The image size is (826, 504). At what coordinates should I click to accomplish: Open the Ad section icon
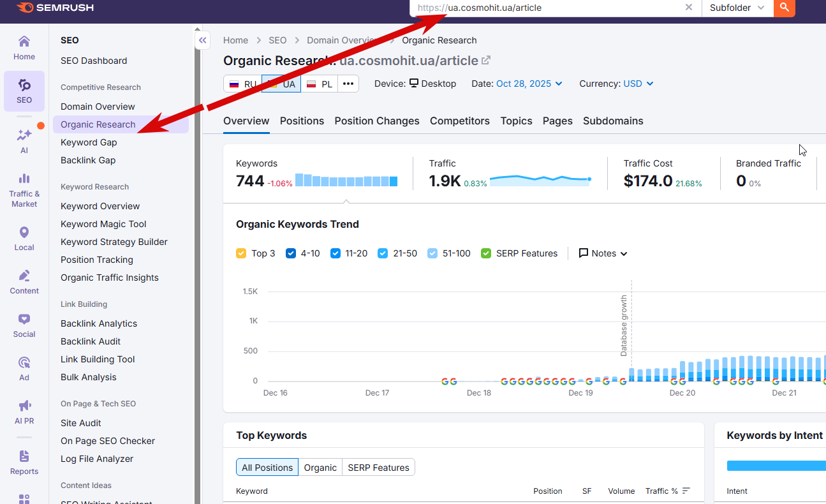[x=24, y=368]
